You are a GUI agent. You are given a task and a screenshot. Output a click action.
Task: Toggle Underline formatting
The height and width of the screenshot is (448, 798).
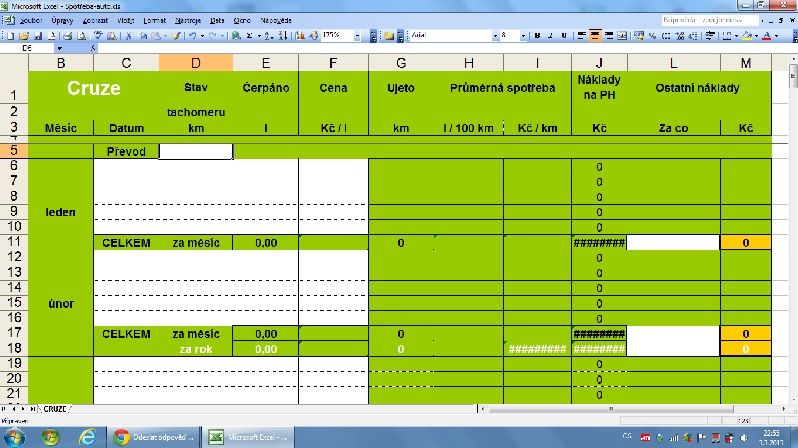(564, 35)
